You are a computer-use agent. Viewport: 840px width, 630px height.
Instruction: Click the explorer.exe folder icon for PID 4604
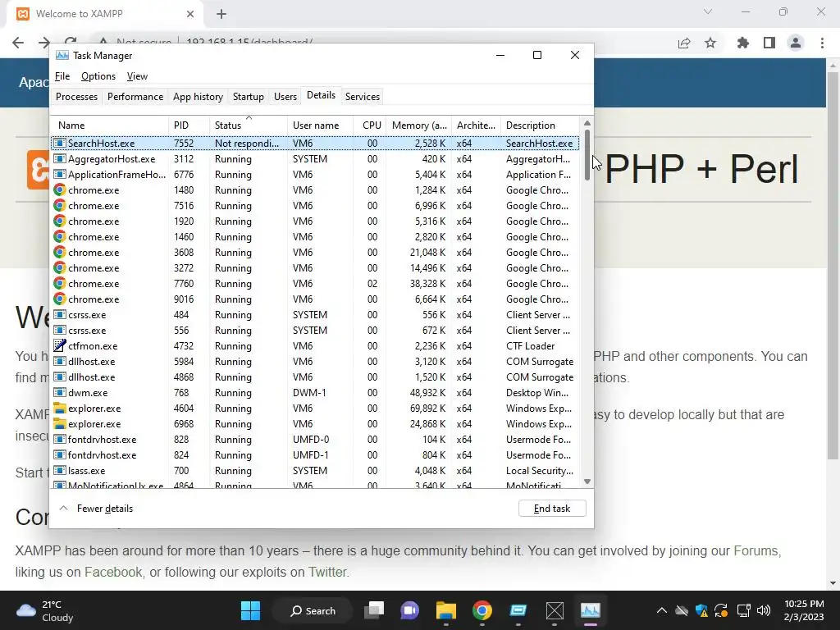click(x=60, y=409)
